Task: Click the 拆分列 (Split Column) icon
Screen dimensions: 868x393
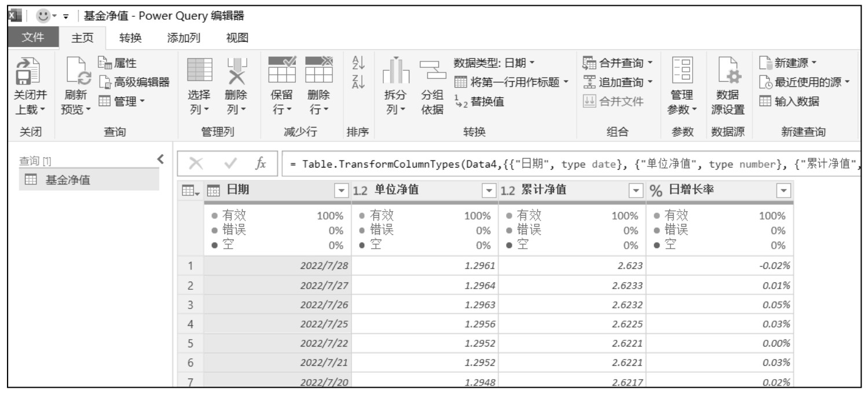Action: [395, 71]
